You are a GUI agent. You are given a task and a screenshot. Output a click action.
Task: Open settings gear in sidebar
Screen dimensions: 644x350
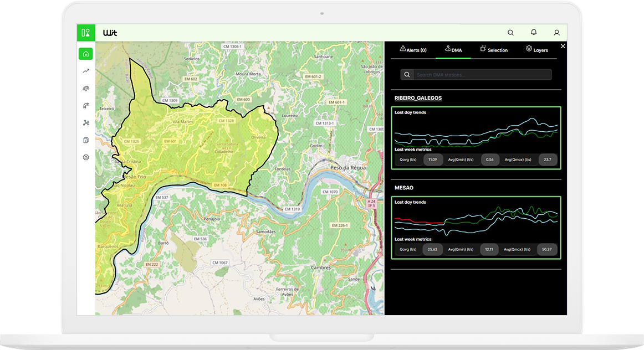tap(86, 157)
